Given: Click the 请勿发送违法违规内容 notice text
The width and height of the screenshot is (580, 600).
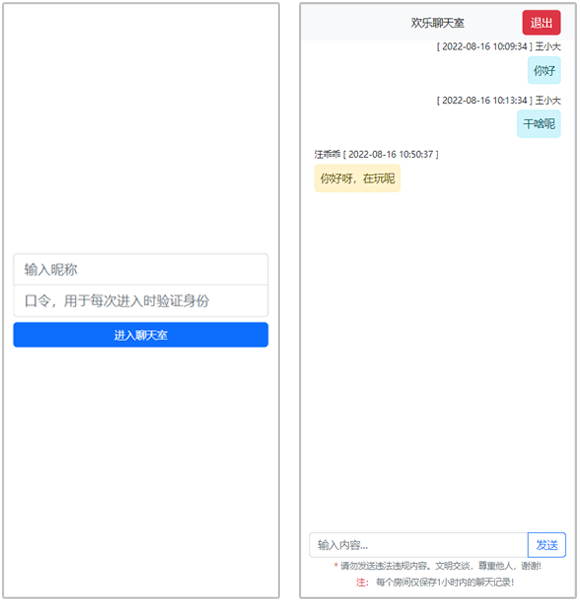Looking at the screenshot, I should pos(438,566).
